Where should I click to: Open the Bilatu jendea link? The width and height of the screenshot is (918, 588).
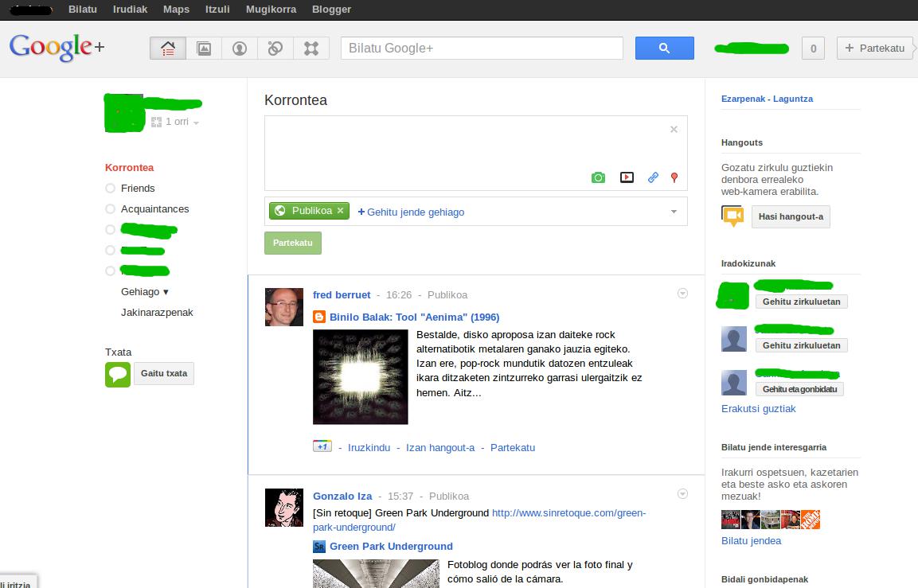tap(751, 541)
